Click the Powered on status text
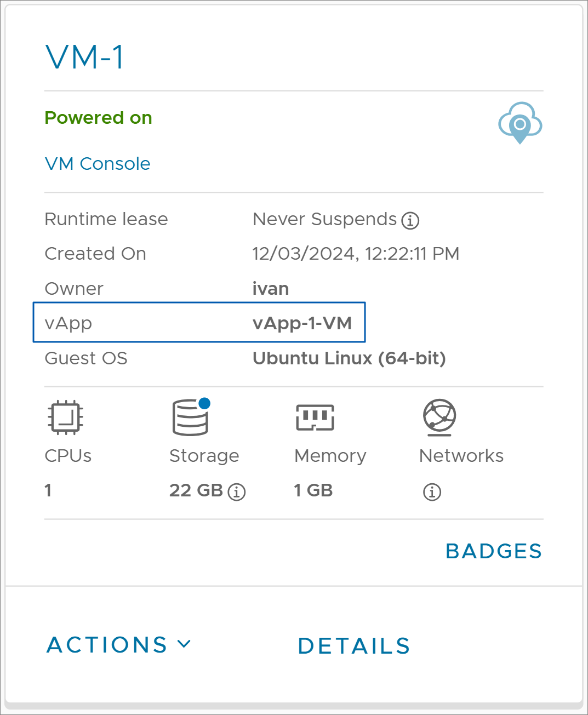The image size is (588, 715). coord(99,118)
